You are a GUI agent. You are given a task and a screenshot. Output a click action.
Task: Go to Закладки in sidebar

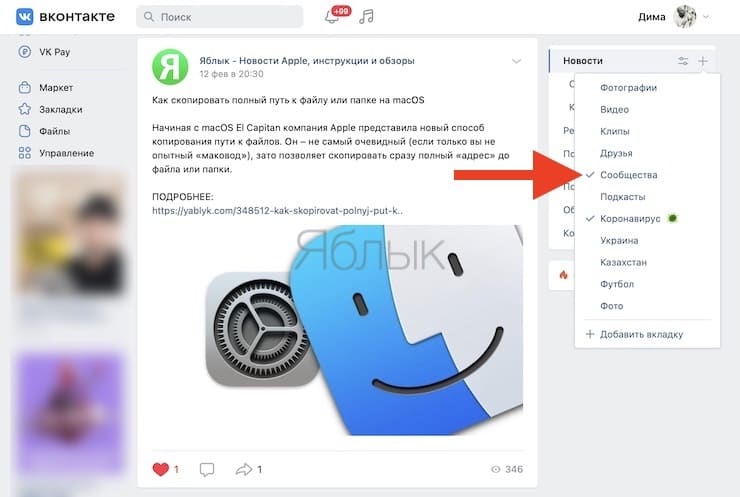pyautogui.click(x=60, y=109)
